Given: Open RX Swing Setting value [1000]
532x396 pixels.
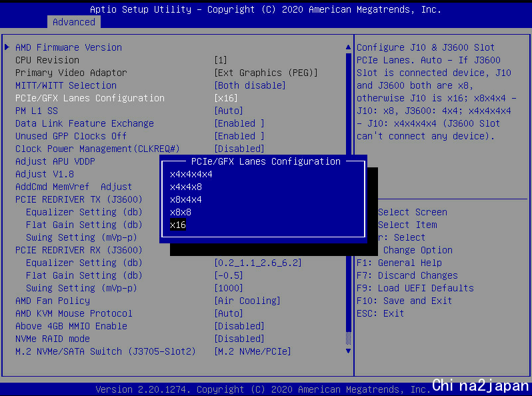Looking at the screenshot, I should coord(229,288).
